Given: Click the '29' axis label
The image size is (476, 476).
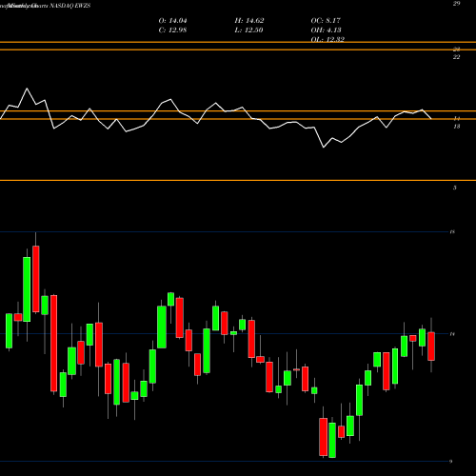Looking at the screenshot, I should coord(456,4).
